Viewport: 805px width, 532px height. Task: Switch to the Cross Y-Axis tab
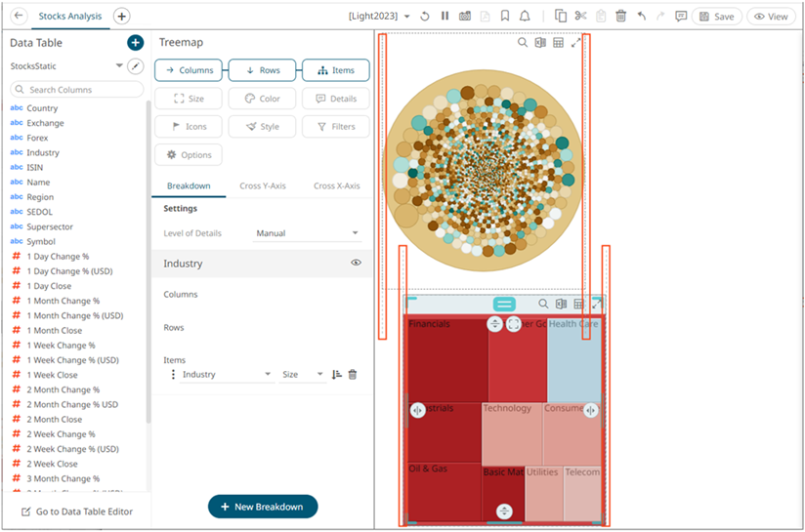(x=262, y=185)
